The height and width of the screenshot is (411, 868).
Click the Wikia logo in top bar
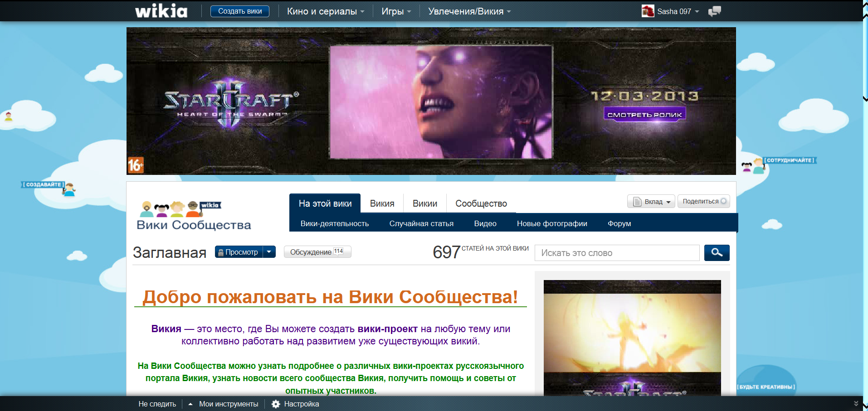click(161, 11)
